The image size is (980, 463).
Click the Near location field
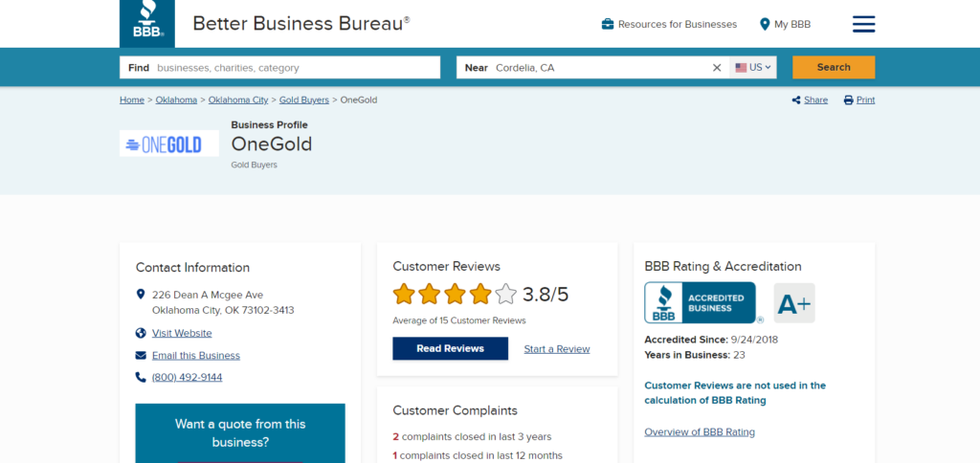(592, 68)
